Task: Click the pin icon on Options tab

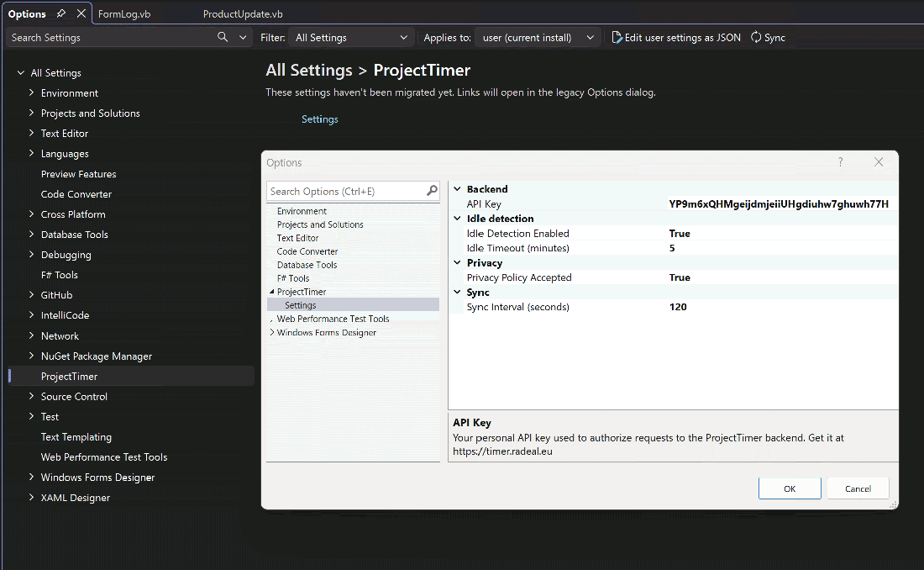Action: (61, 13)
